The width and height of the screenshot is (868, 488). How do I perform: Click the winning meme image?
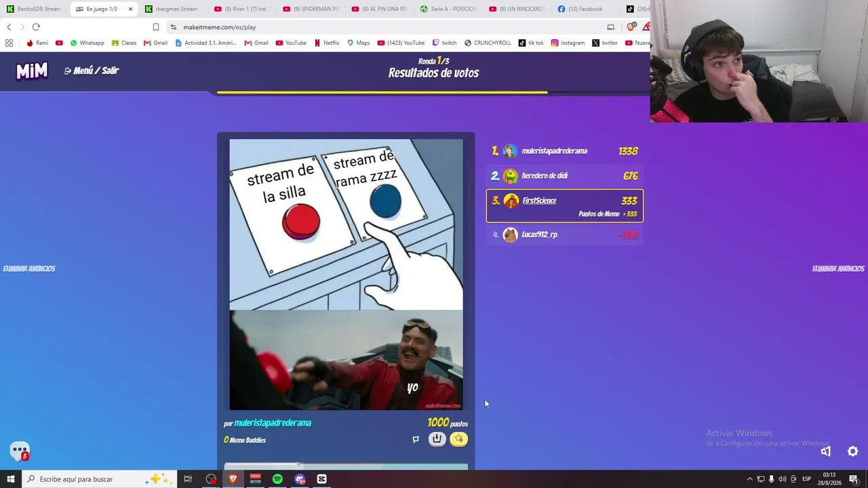[346, 274]
